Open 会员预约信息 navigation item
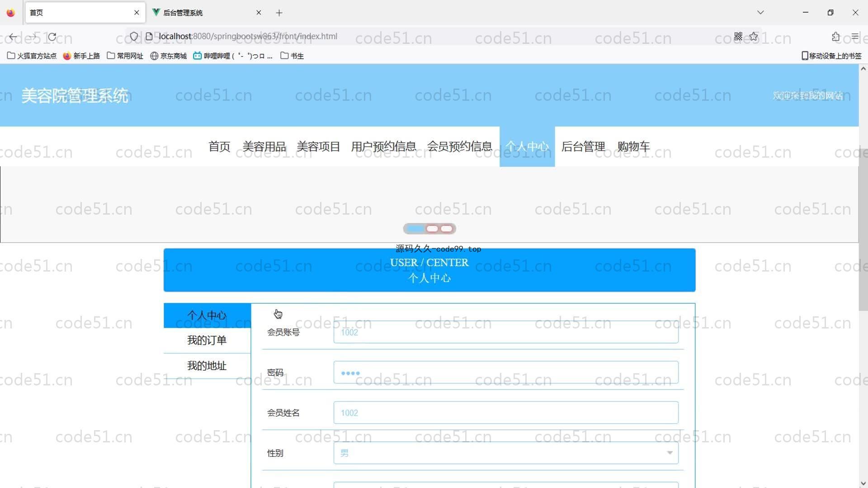868x488 pixels. coord(459,146)
